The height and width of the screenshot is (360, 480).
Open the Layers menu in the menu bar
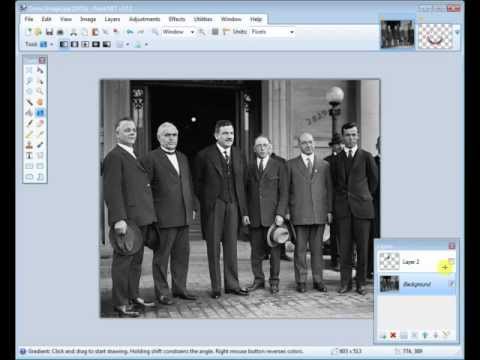click(x=112, y=19)
